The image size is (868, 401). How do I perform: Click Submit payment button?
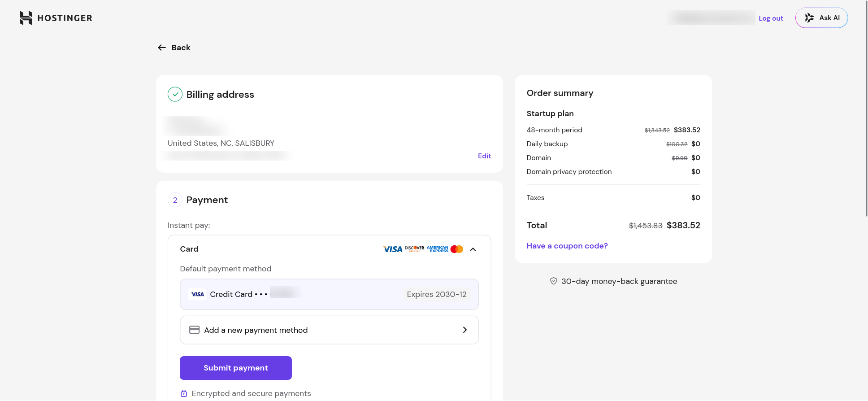[x=236, y=368]
